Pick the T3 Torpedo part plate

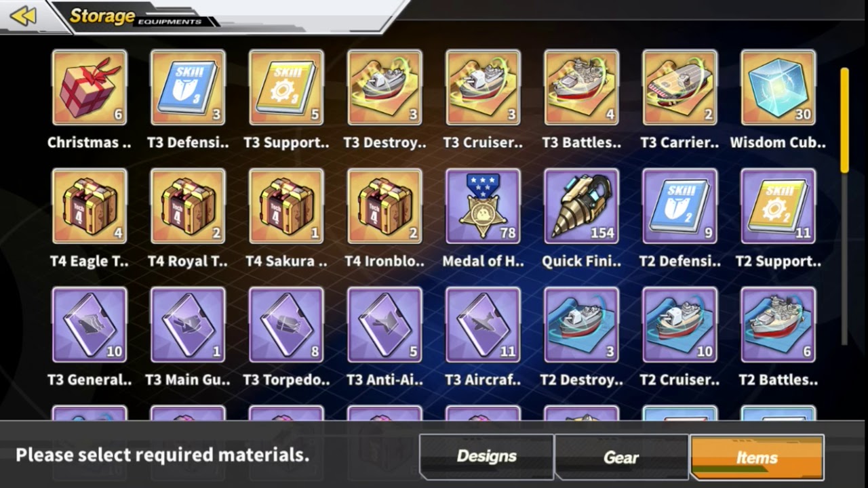(x=286, y=325)
